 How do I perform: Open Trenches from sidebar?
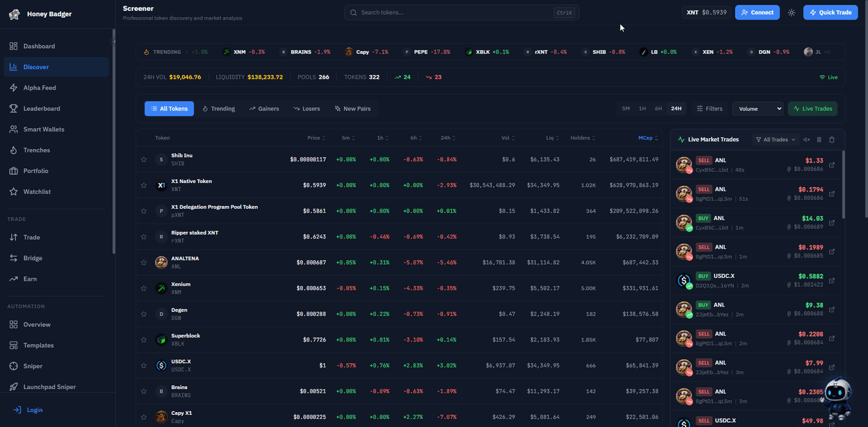point(58,150)
